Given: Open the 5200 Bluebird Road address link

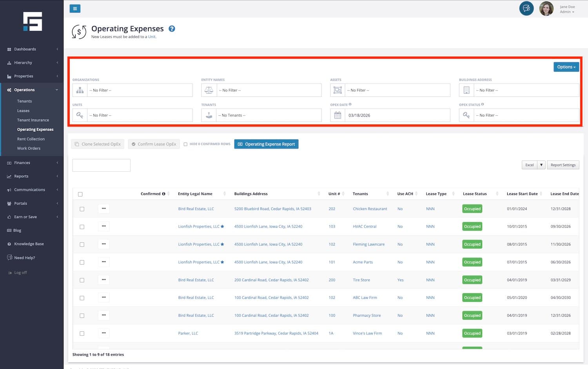Looking at the screenshot, I should click(x=272, y=209).
